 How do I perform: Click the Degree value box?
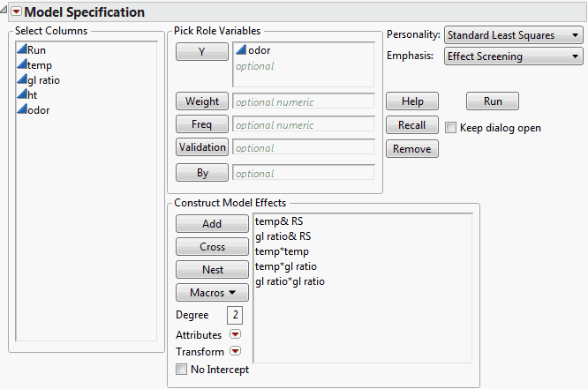[x=235, y=315]
